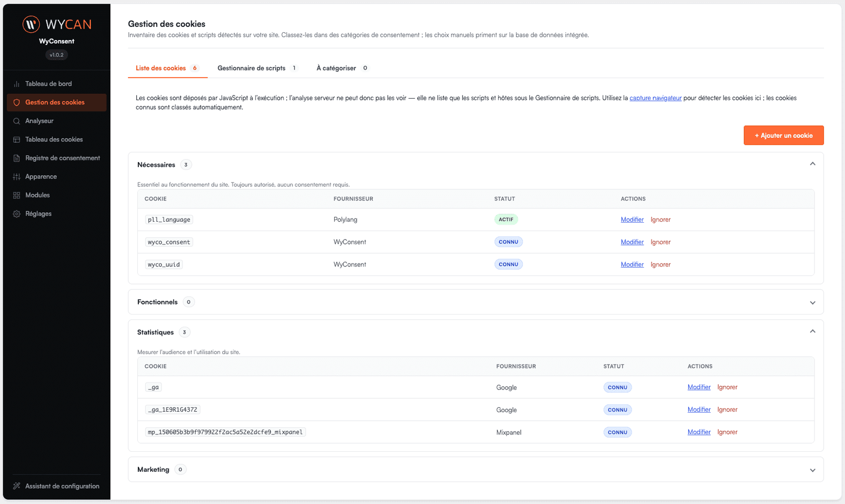Image resolution: width=845 pixels, height=504 pixels.
Task: Click the Mixpanel provider cell
Action: coord(509,432)
